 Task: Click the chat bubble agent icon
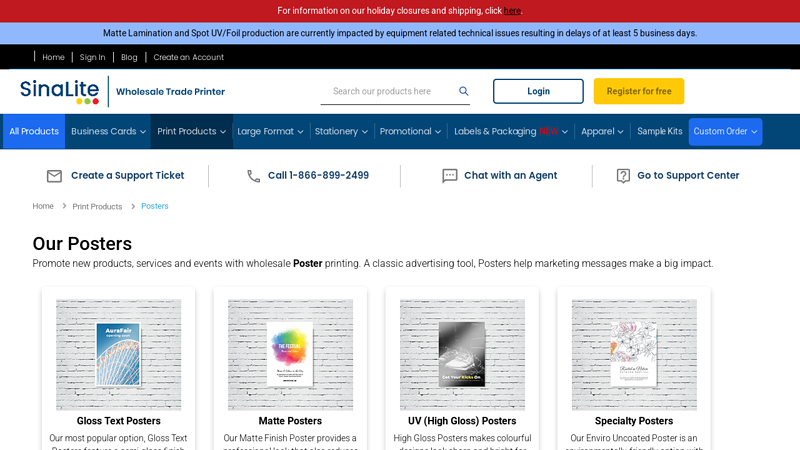450,176
